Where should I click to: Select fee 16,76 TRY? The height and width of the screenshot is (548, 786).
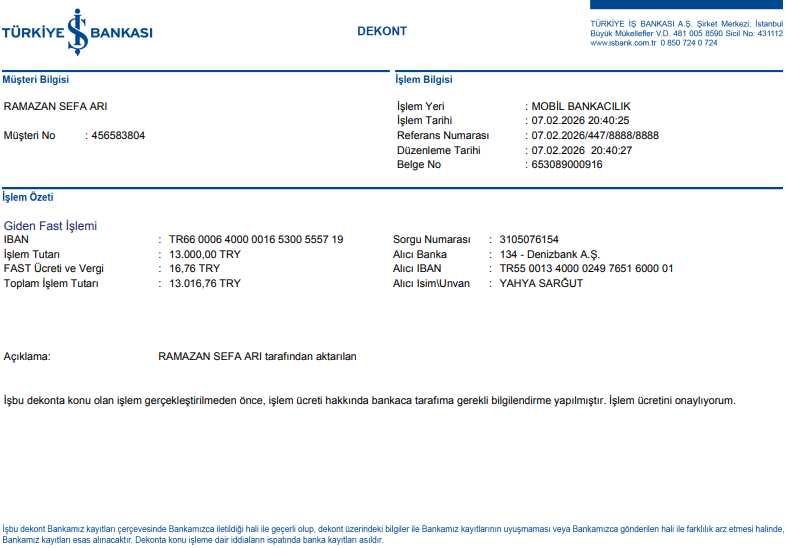pos(194,268)
